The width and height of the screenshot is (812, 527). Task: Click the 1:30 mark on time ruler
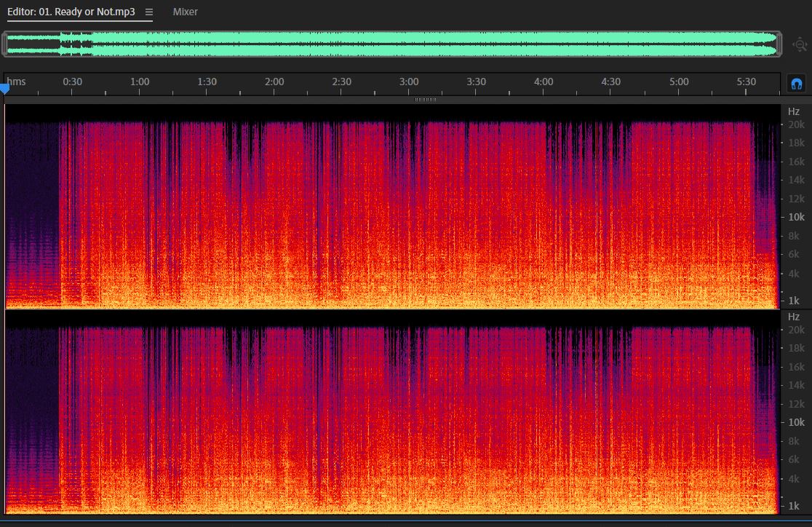point(207,82)
